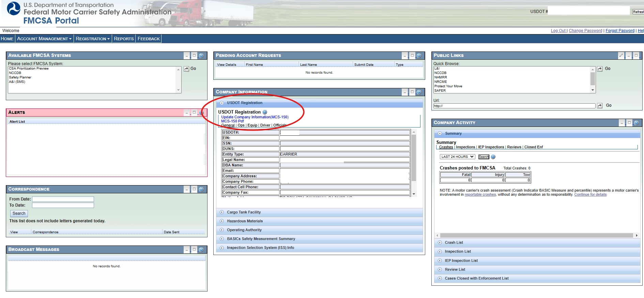Minimize the Company Activity panel
The height and width of the screenshot is (298, 644).
(622, 122)
